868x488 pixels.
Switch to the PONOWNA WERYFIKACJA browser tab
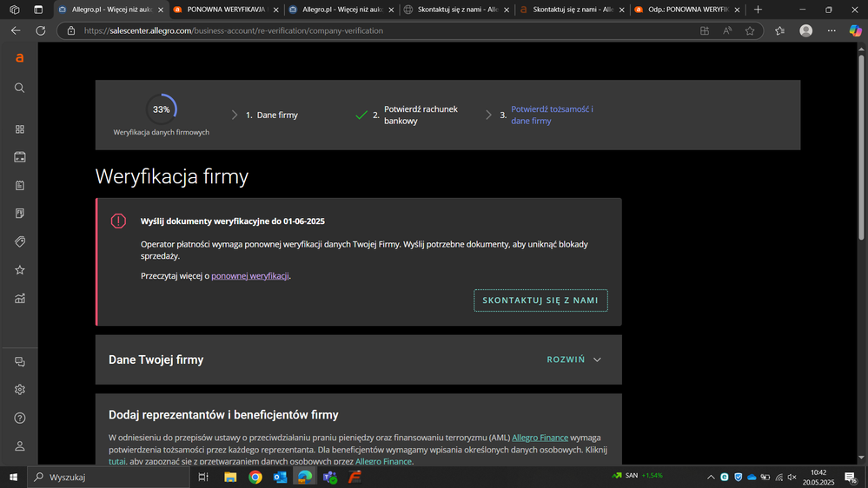click(226, 10)
